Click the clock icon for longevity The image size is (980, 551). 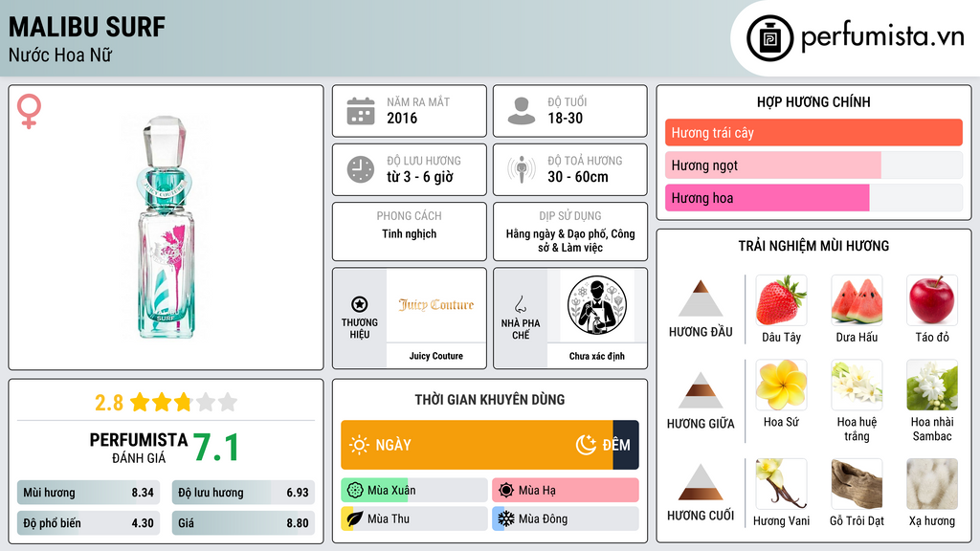tap(361, 169)
